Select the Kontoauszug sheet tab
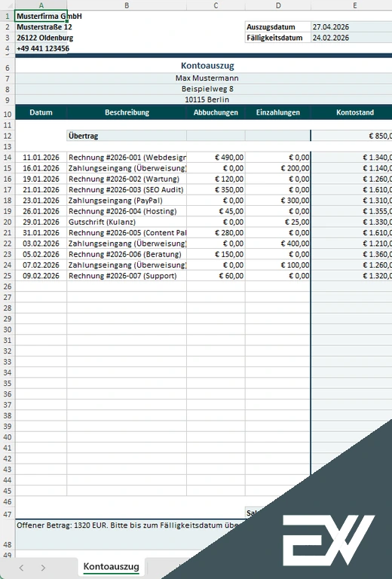This screenshot has width=392, height=579. pyautogui.click(x=111, y=566)
